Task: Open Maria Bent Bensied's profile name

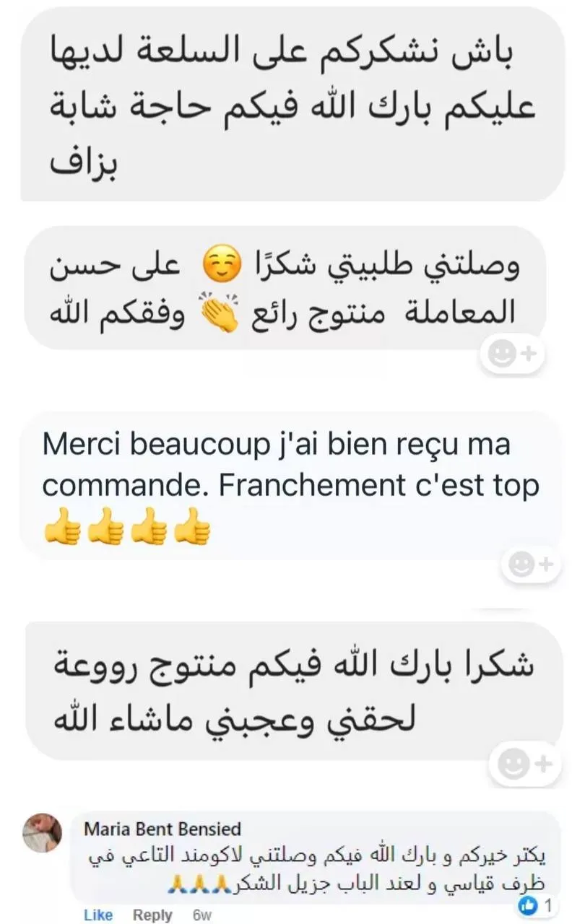Action: (162, 829)
